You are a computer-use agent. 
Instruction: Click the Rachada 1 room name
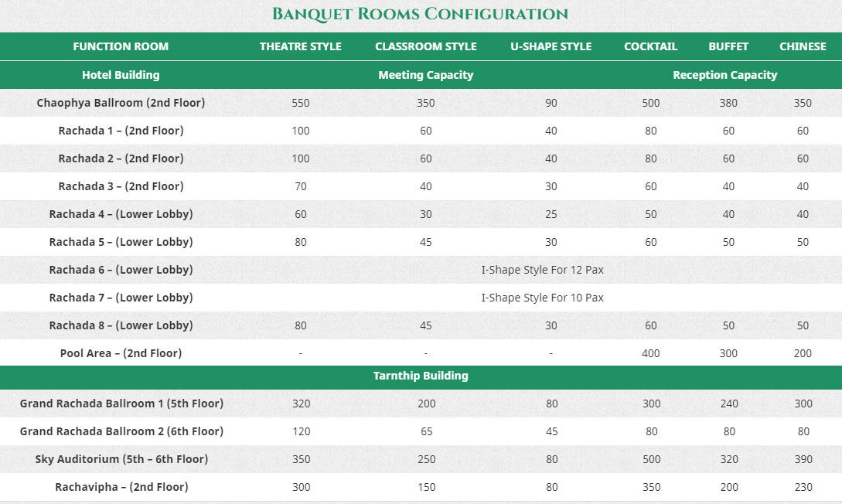point(121,131)
